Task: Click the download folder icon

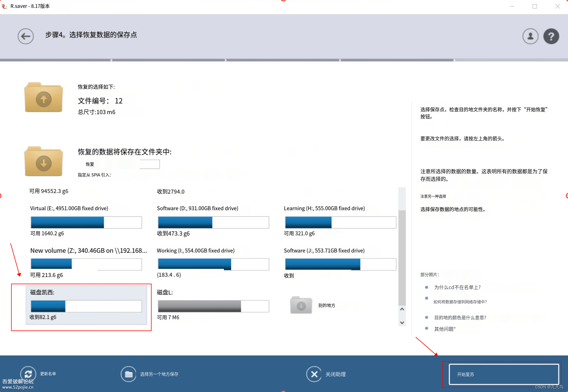Action: pos(43,161)
